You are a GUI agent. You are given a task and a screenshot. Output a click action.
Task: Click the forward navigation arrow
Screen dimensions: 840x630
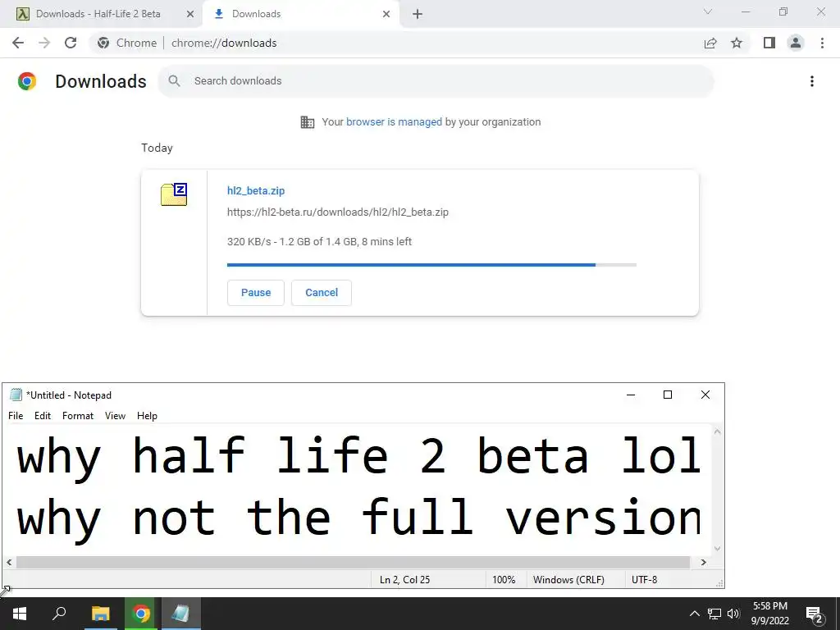[x=44, y=43]
